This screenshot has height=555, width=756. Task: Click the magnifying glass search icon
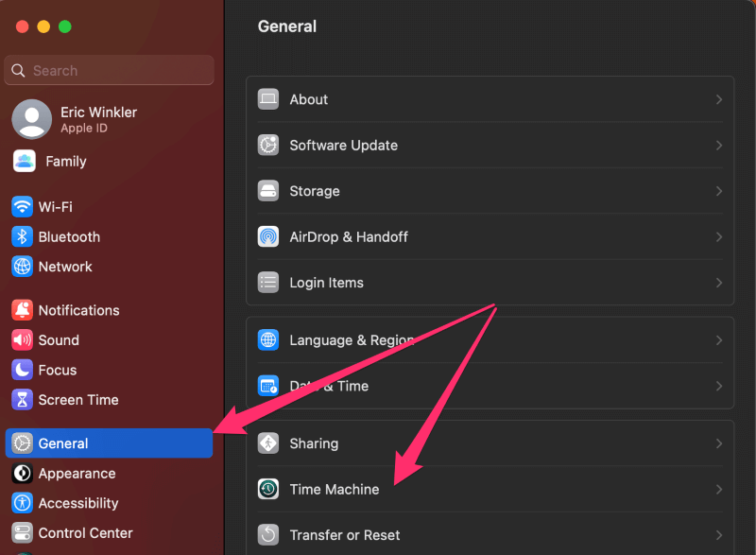click(x=18, y=70)
